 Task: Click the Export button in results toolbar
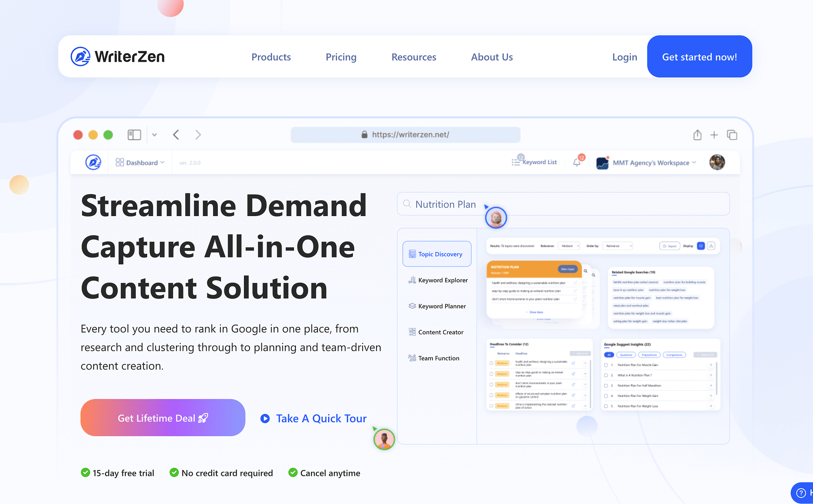coord(670,246)
